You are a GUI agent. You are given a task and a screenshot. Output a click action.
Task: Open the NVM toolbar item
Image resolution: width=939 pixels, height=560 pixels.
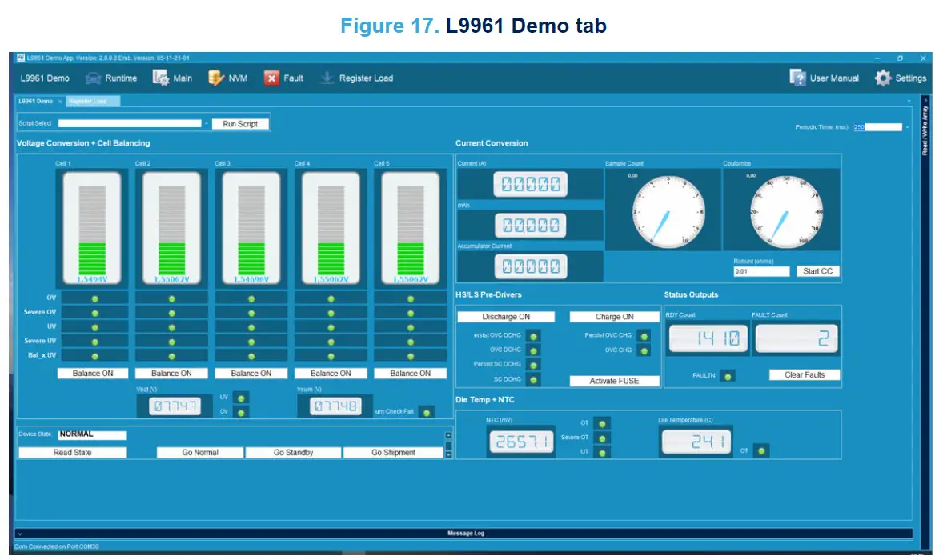(x=227, y=78)
